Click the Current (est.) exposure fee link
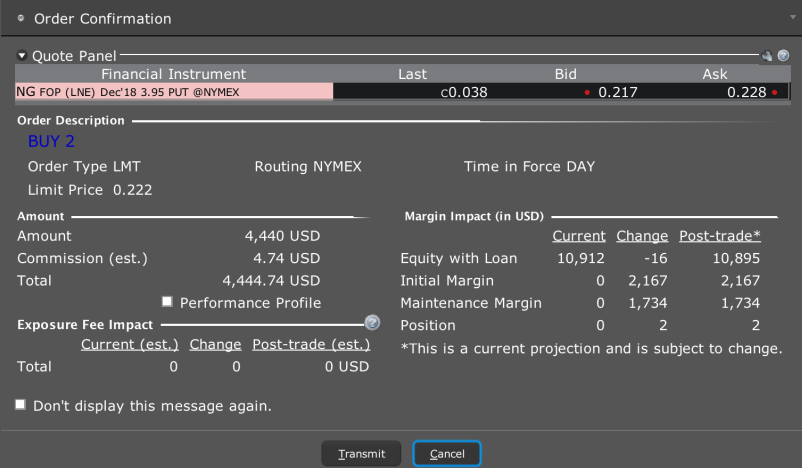802x468 pixels. tap(130, 345)
